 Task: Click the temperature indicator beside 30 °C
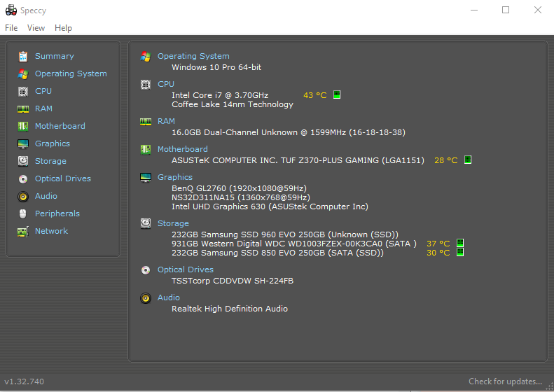[460, 252]
